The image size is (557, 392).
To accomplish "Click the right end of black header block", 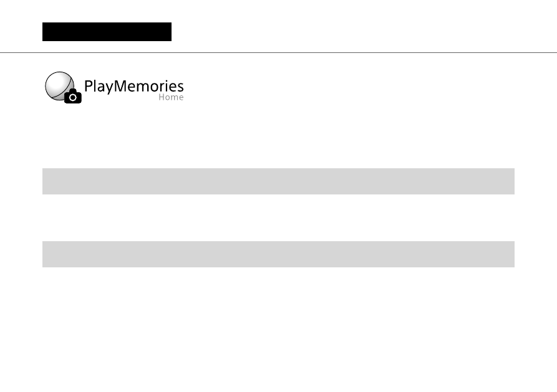I will point(168,32).
